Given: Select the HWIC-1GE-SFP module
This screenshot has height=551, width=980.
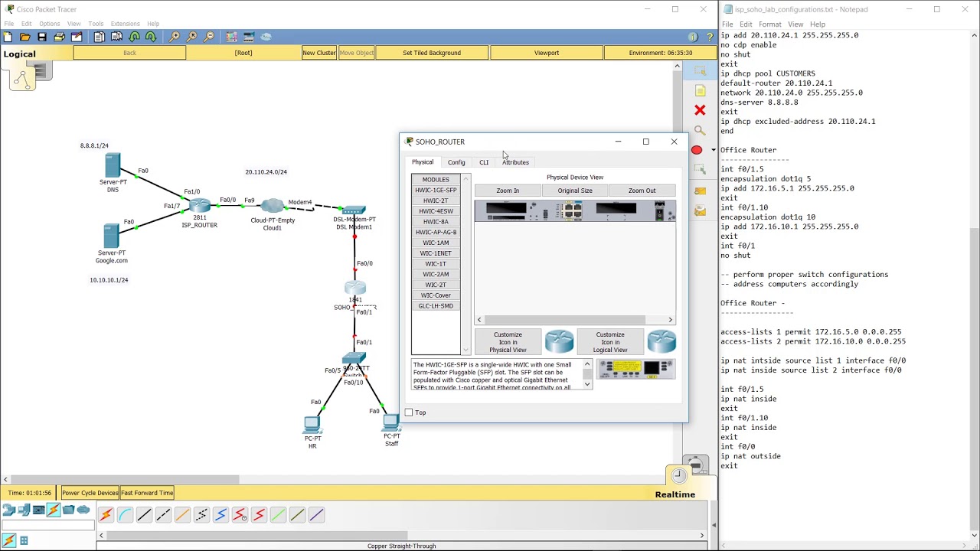Looking at the screenshot, I should (436, 190).
